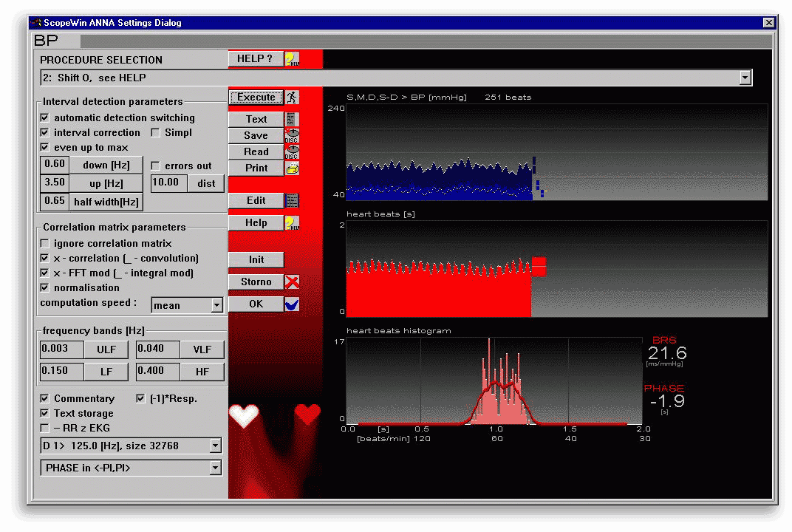Click the running man icon beside Execute
Viewport: 792px width, 532px height.
click(292, 98)
